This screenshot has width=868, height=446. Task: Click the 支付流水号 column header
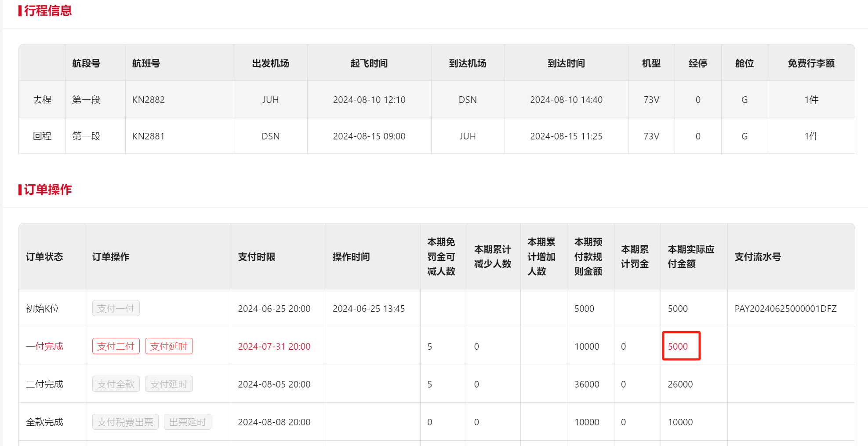tap(758, 257)
